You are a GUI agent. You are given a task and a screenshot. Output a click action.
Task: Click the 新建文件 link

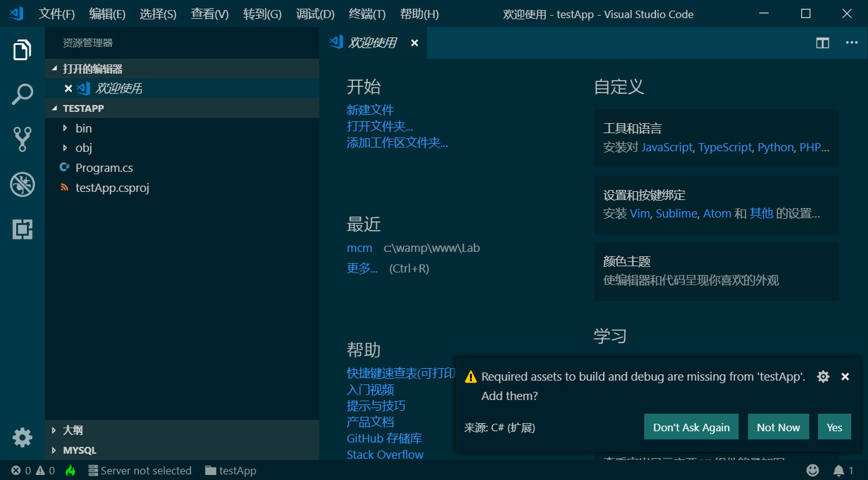point(370,110)
